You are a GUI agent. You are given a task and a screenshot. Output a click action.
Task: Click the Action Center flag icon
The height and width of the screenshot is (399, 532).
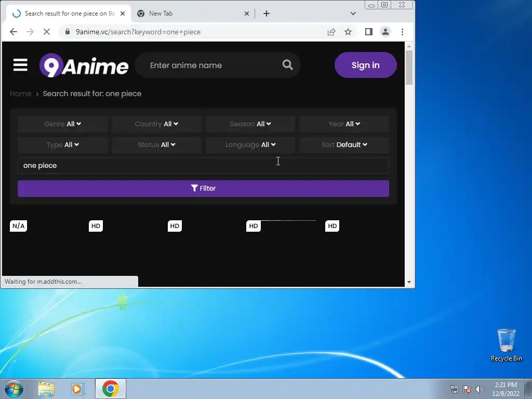click(467, 389)
